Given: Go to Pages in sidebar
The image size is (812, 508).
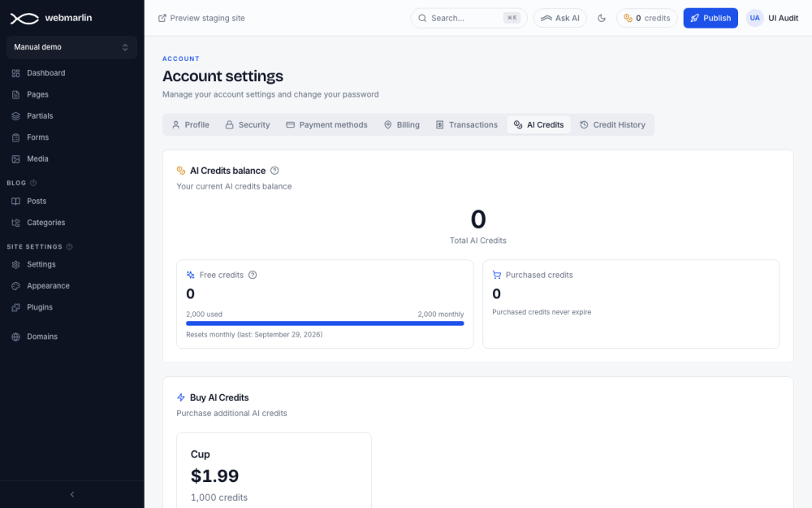Looking at the screenshot, I should point(71,94).
